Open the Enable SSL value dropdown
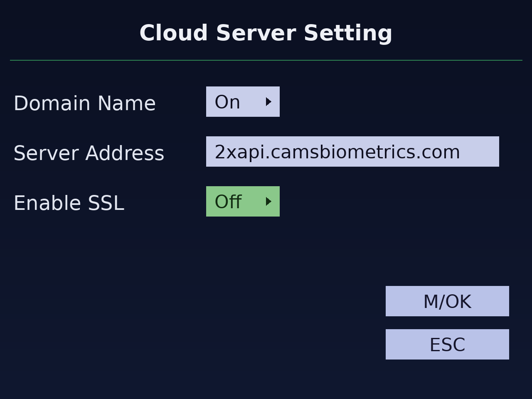Viewport: 532px width, 399px height. (x=243, y=202)
